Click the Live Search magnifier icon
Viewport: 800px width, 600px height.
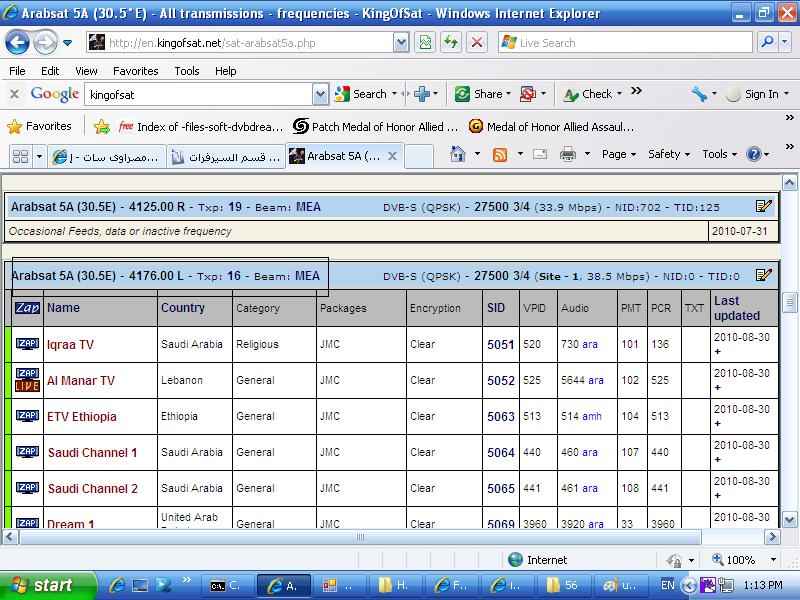(766, 42)
